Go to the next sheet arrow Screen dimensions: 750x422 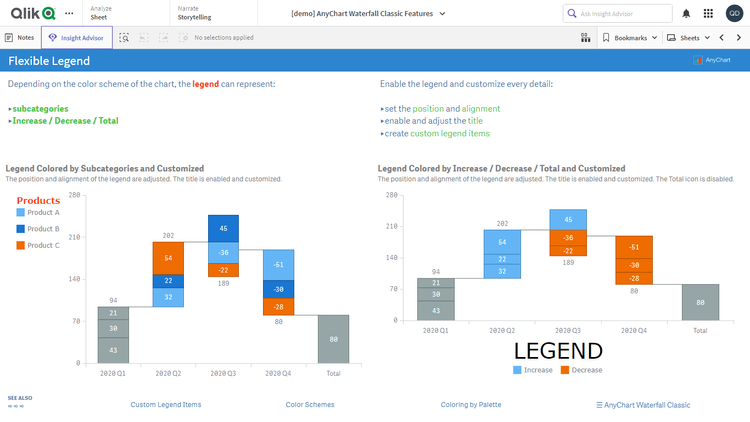738,37
